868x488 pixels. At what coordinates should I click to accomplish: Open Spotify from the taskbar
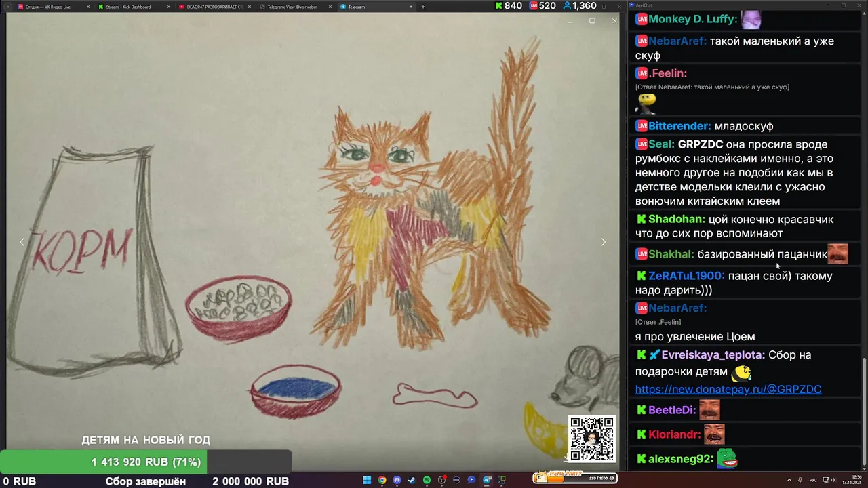[x=427, y=480]
